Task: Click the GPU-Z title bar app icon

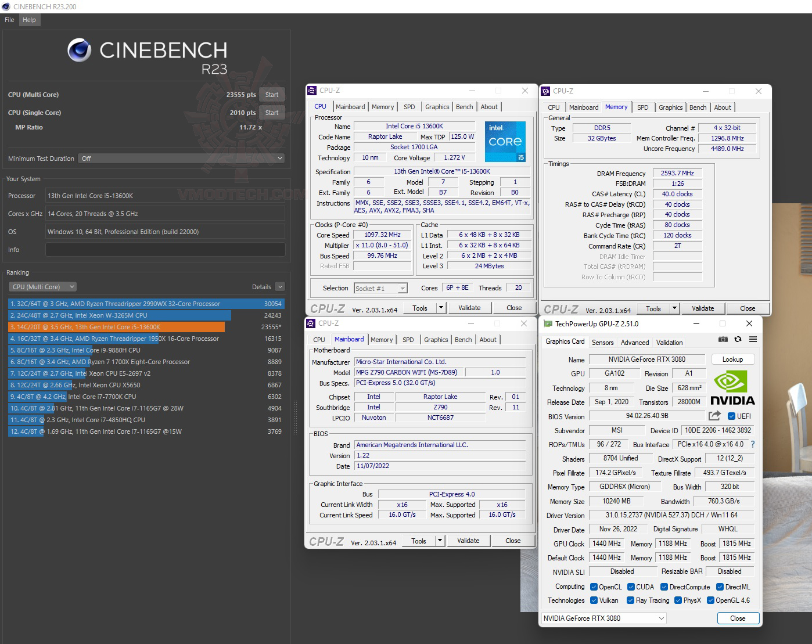Action: tap(548, 324)
